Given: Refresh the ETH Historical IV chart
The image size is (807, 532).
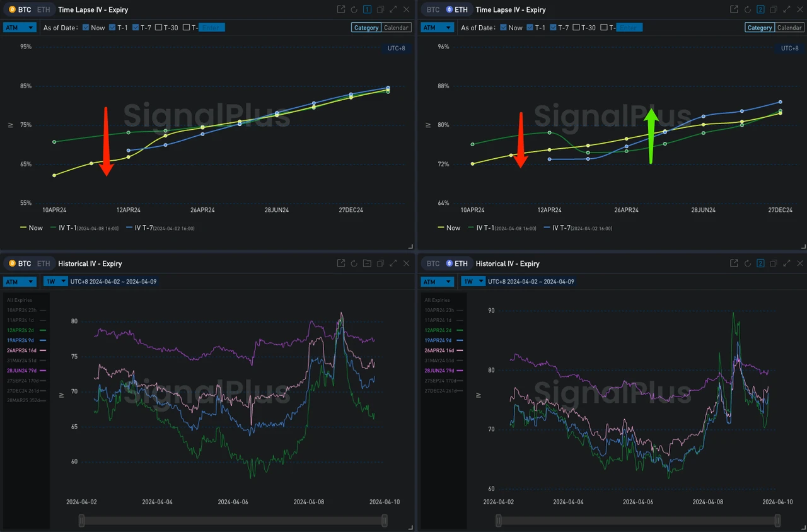Looking at the screenshot, I should pos(747,263).
